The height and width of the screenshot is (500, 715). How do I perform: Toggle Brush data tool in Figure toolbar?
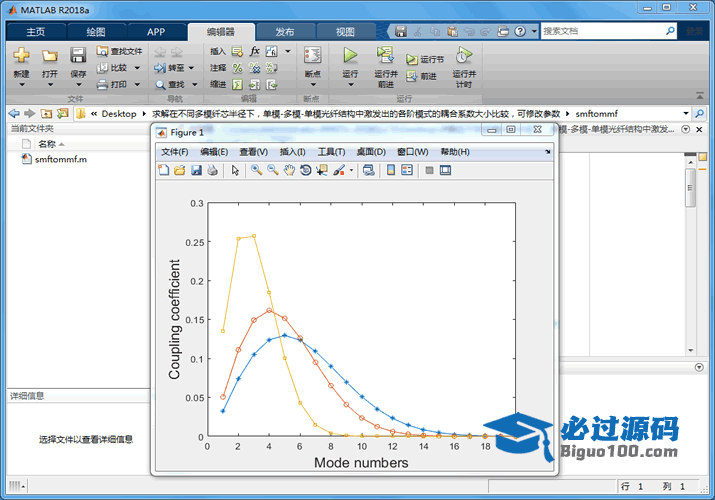click(339, 170)
